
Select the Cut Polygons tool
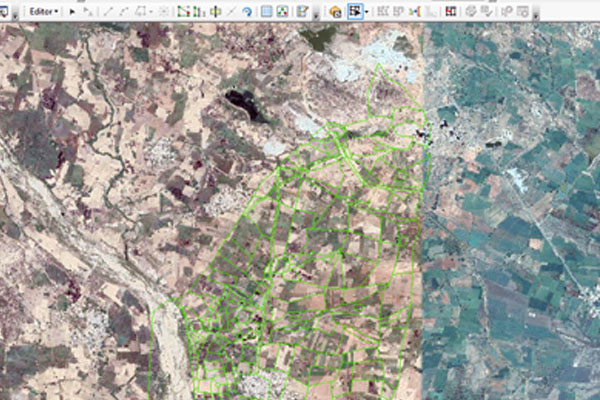216,11
